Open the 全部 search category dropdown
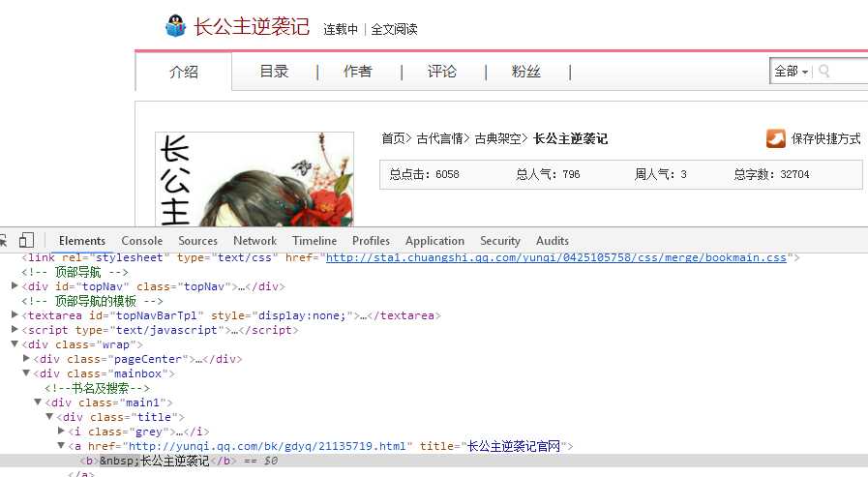 point(791,72)
